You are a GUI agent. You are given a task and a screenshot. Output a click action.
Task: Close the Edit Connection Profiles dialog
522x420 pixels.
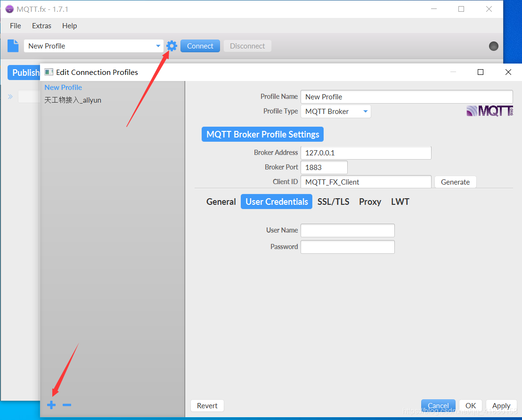pos(508,72)
